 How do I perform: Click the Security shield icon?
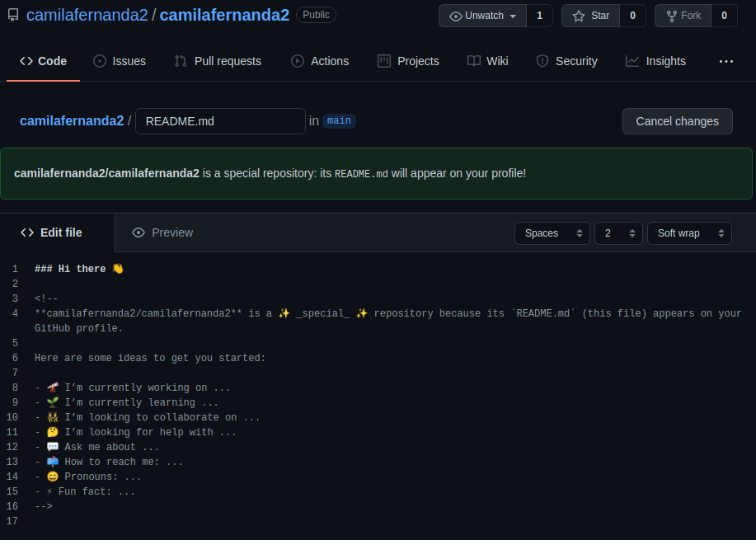point(542,61)
